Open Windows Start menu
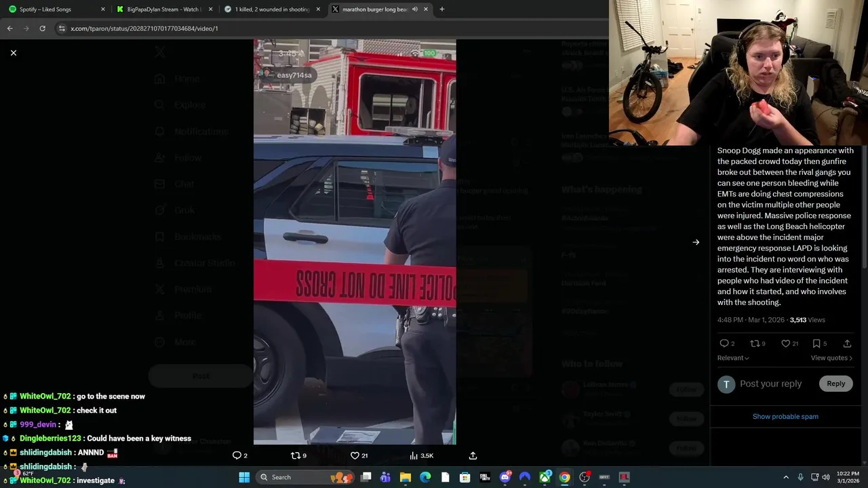Viewport: 868px width, 488px height. point(244,477)
